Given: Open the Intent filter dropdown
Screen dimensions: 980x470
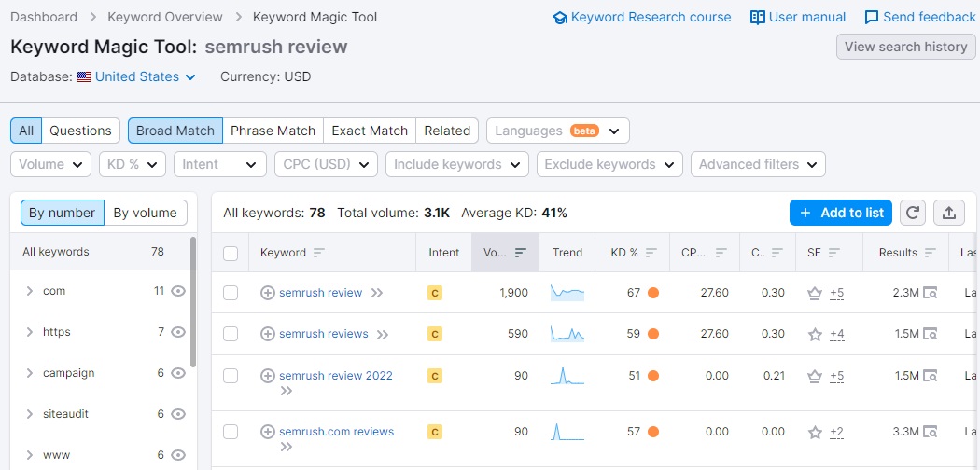Looking at the screenshot, I should (x=220, y=164).
